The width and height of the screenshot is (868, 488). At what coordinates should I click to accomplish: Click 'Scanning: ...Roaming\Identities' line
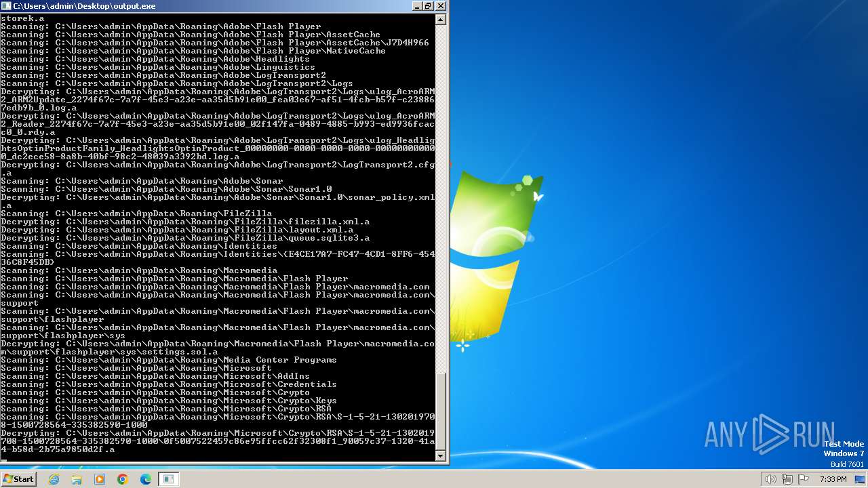tap(139, 246)
